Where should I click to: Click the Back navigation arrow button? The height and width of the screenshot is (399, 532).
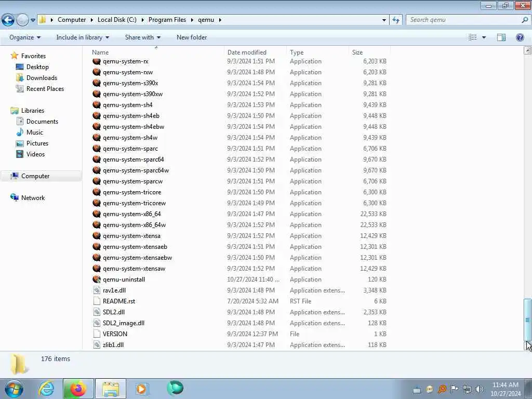8,20
